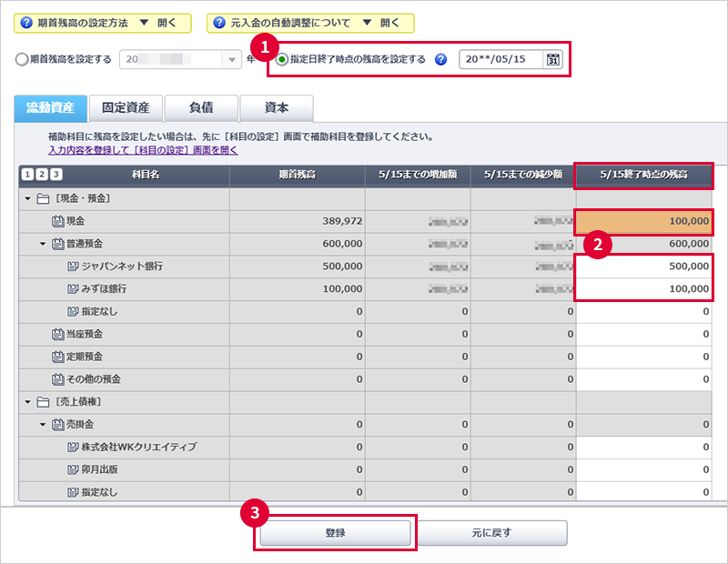
Task: Open the calendar date picker icon
Action: point(552,60)
